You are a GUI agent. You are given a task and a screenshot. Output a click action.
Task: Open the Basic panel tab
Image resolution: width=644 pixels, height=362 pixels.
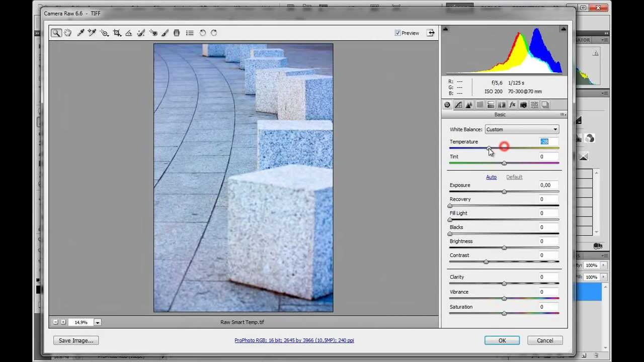pos(447,105)
